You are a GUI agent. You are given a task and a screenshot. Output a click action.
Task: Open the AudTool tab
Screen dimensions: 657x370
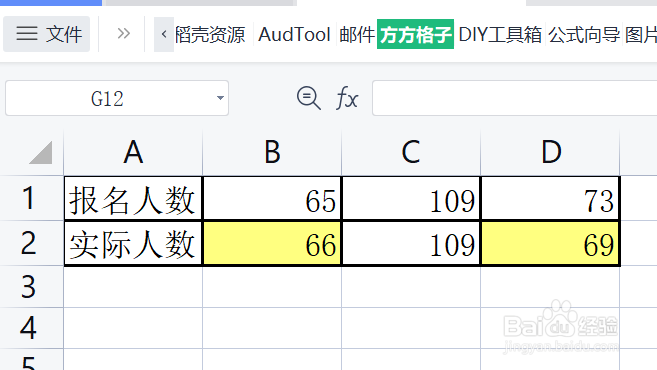point(294,34)
